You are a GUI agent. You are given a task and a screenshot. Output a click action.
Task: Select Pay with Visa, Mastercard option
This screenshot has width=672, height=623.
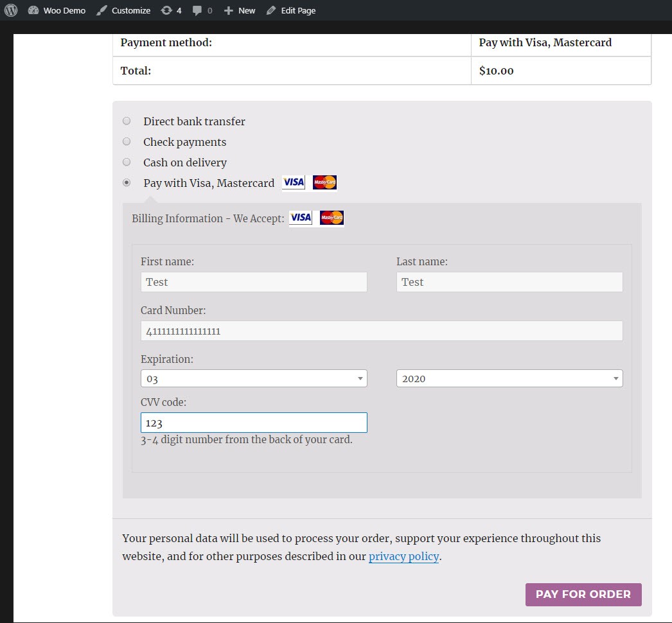coord(127,182)
